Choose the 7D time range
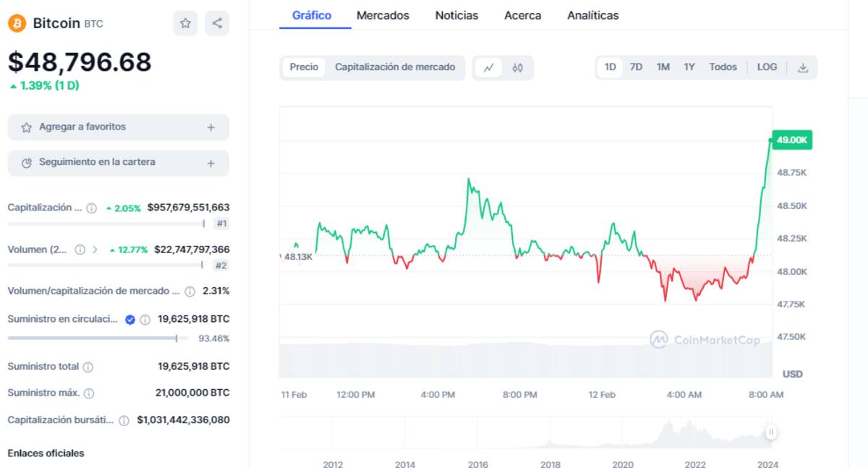This screenshot has height=468, width=868. [636, 67]
